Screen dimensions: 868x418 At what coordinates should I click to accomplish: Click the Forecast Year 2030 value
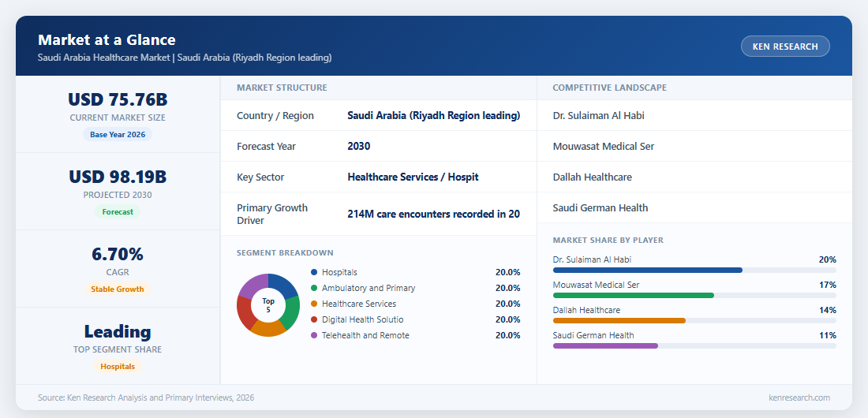(359, 146)
